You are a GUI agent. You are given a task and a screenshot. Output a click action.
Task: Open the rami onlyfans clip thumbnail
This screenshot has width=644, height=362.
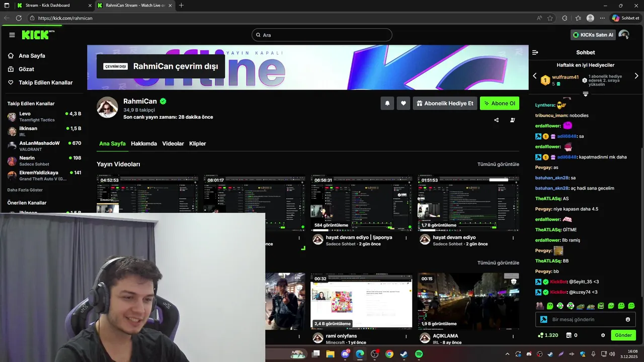tap(361, 302)
